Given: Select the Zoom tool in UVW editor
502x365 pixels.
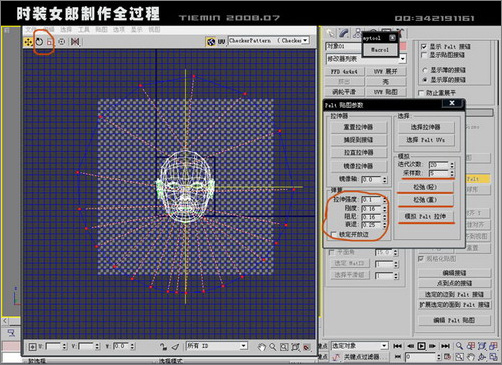Looking at the screenshot, I should [273, 347].
